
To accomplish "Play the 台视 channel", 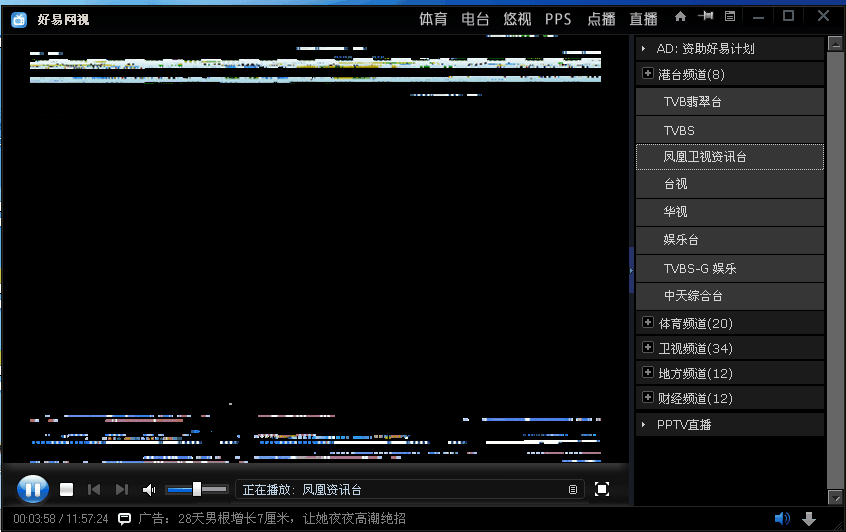I will (730, 184).
